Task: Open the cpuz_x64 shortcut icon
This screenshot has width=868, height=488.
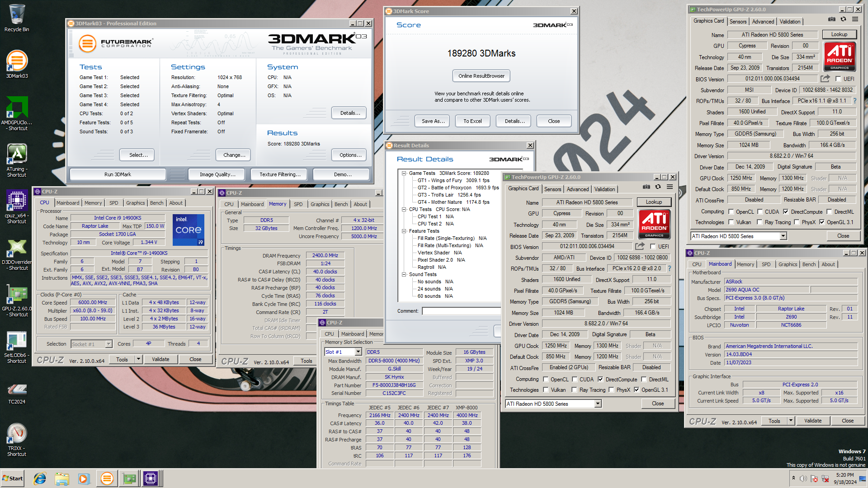Action: point(17,207)
